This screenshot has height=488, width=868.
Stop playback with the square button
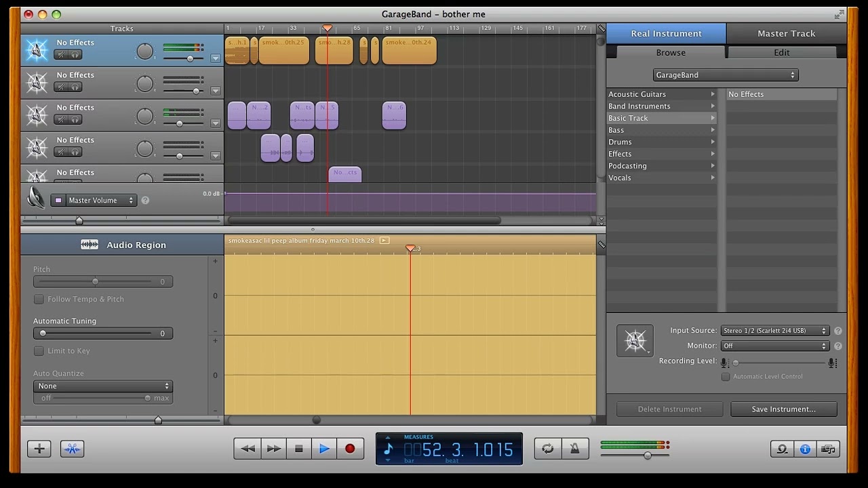298,449
